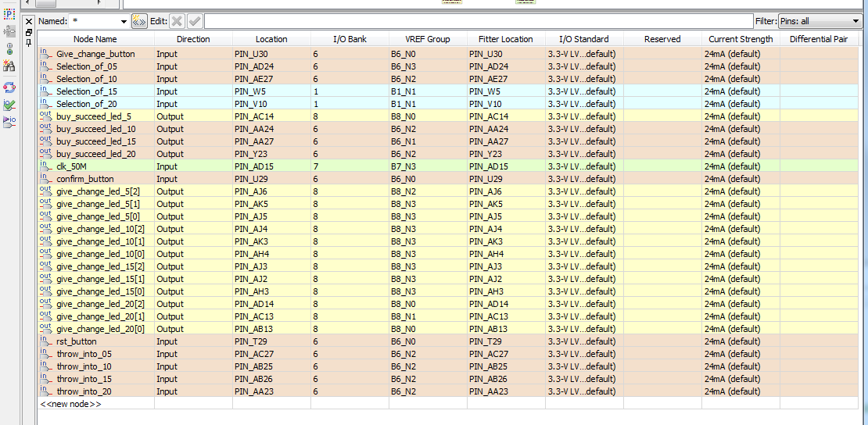This screenshot has height=425, width=868.
Task: Detach the pin list panel window
Action: tap(30, 33)
